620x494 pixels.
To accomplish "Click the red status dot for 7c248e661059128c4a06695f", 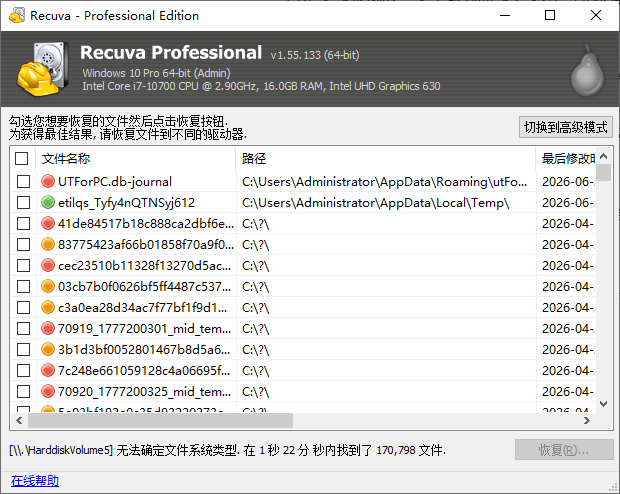I will (x=48, y=370).
